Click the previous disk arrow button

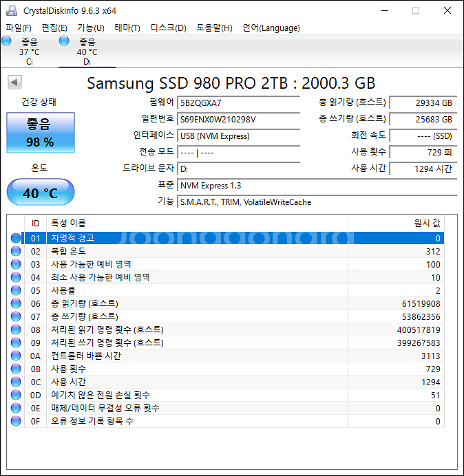coord(14,82)
